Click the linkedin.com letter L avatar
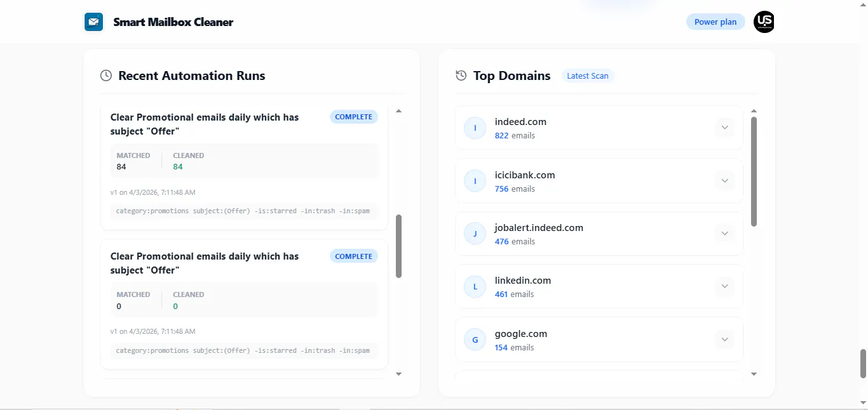Image resolution: width=868 pixels, height=410 pixels. coord(475,287)
